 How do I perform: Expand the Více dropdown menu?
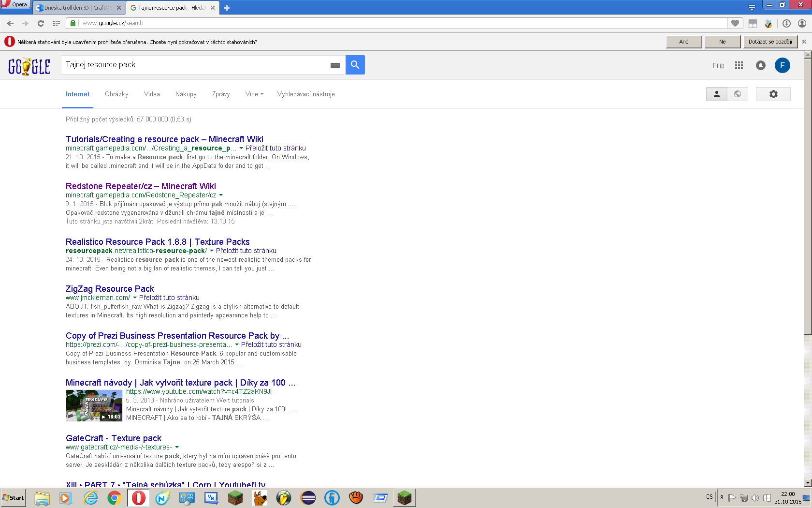(254, 94)
